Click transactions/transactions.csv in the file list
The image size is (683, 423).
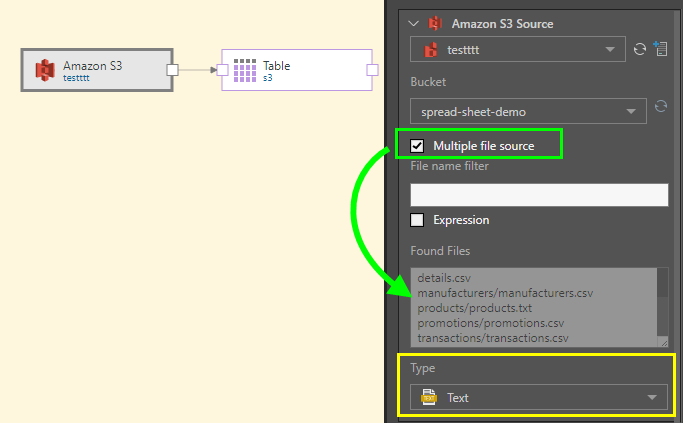pyautogui.click(x=492, y=338)
